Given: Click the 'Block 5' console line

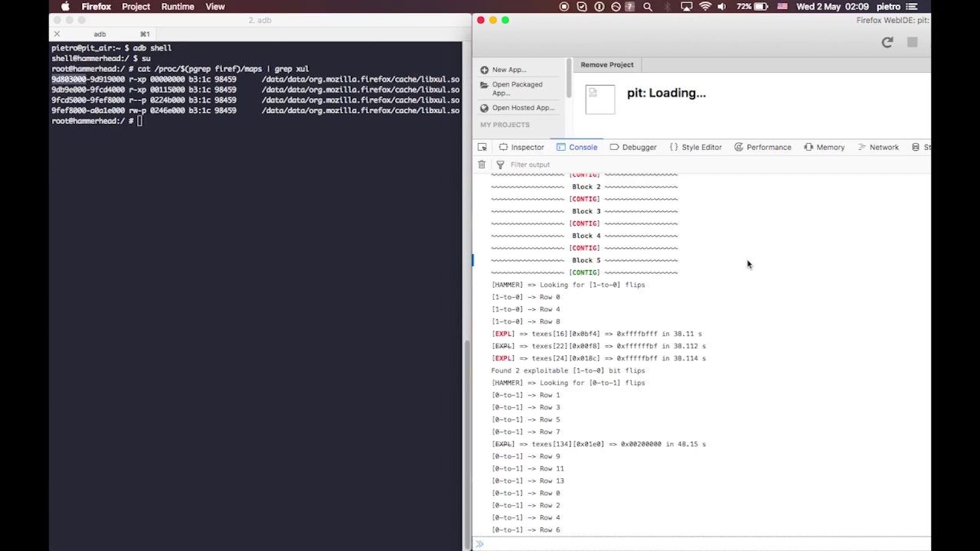Looking at the screenshot, I should (585, 260).
